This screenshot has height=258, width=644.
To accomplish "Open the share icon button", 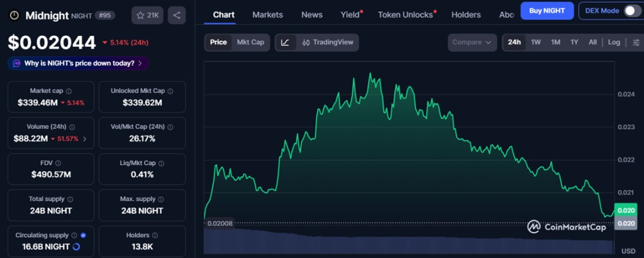I will [177, 15].
